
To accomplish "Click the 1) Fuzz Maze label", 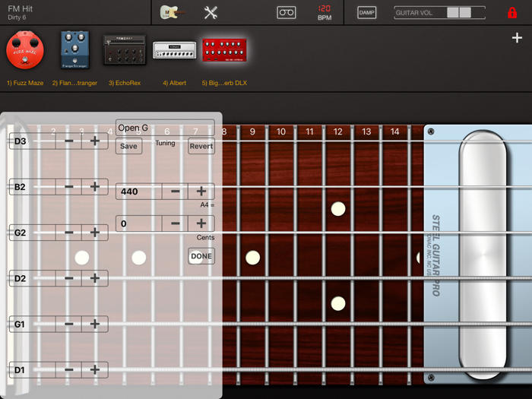I will tap(25, 83).
